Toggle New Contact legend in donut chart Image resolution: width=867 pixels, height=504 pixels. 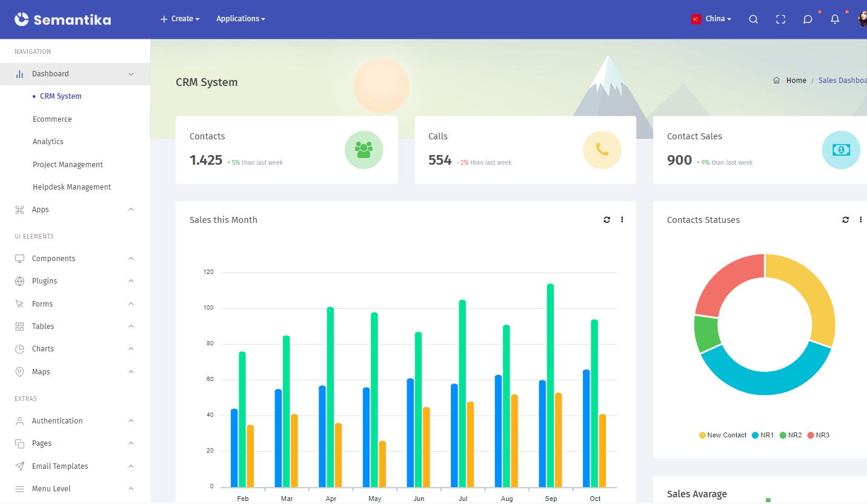[723, 435]
